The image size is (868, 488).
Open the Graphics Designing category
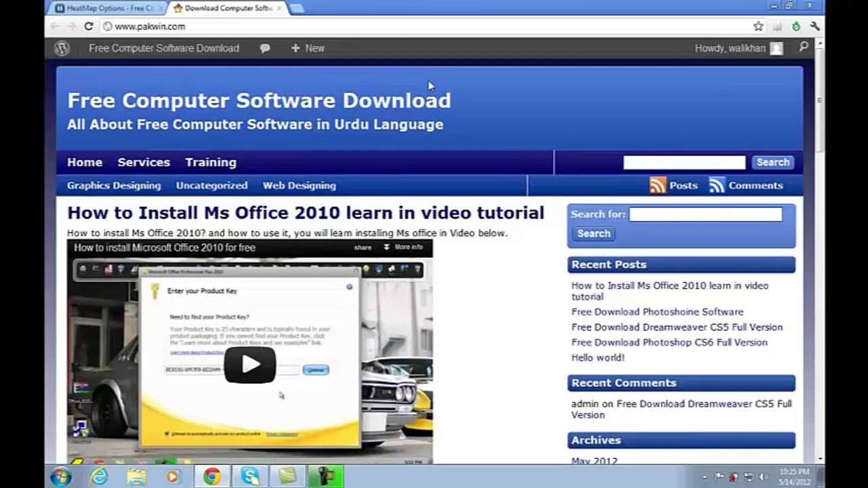[114, 185]
